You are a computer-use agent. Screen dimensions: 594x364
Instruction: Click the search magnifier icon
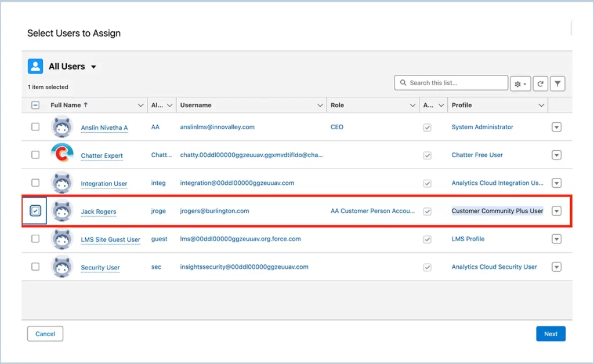[x=403, y=82]
